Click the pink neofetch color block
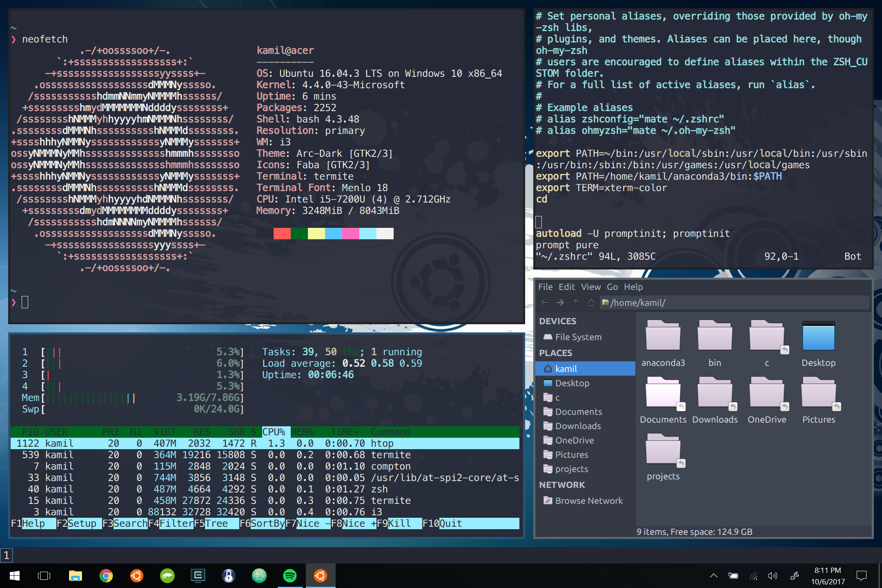This screenshot has width=882, height=588. tap(351, 234)
